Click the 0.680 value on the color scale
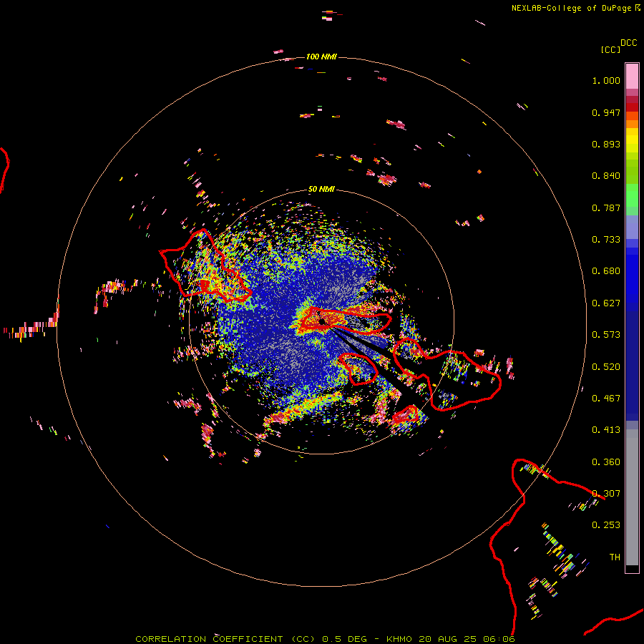The height and width of the screenshot is (644, 644). [606, 271]
